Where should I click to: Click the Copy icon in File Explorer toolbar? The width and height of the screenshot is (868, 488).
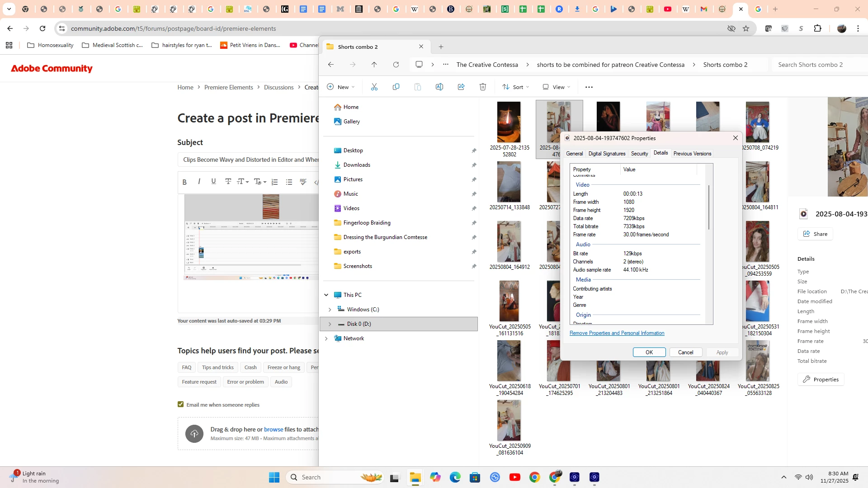[x=396, y=87]
